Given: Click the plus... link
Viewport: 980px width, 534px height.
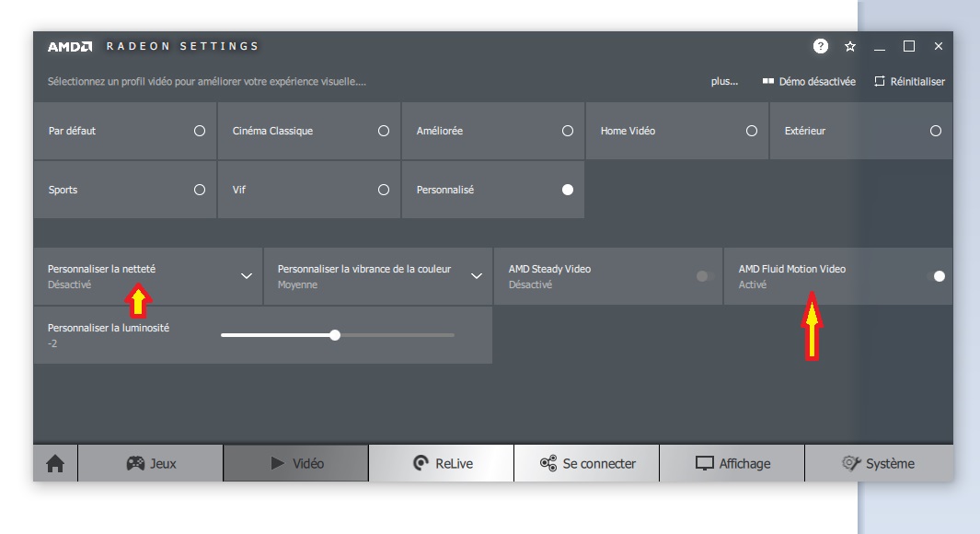Looking at the screenshot, I should pos(724,81).
